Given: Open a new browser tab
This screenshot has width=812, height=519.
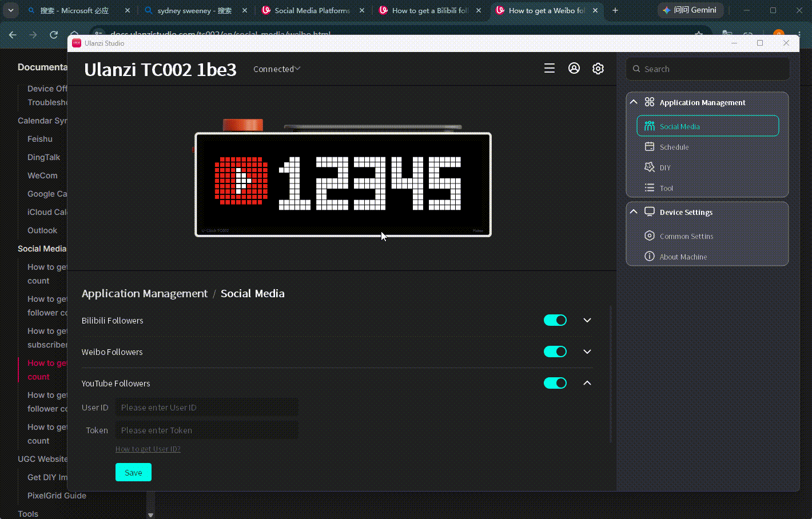Looking at the screenshot, I should click(615, 10).
